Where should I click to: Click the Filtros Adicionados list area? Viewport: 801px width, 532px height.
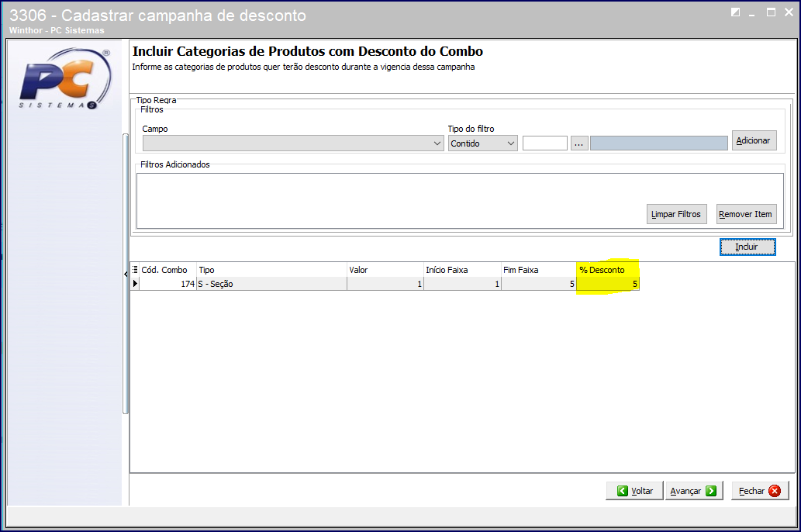click(460, 201)
